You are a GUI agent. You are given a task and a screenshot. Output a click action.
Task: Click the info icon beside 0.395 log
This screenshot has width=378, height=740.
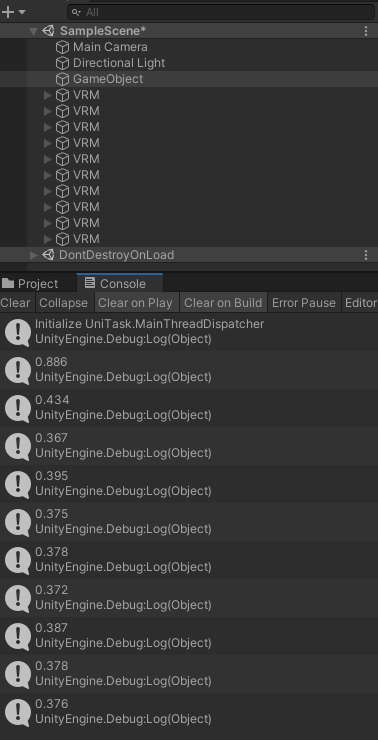pos(18,485)
